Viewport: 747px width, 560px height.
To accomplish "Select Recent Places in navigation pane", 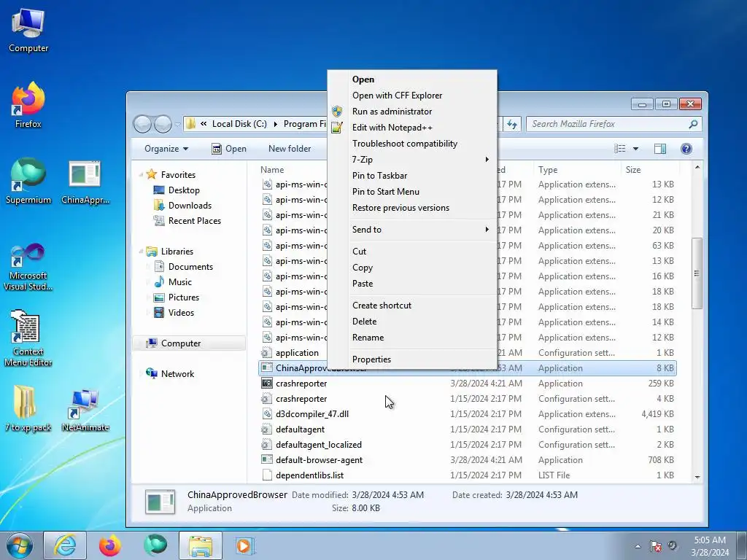I will click(x=187, y=221).
